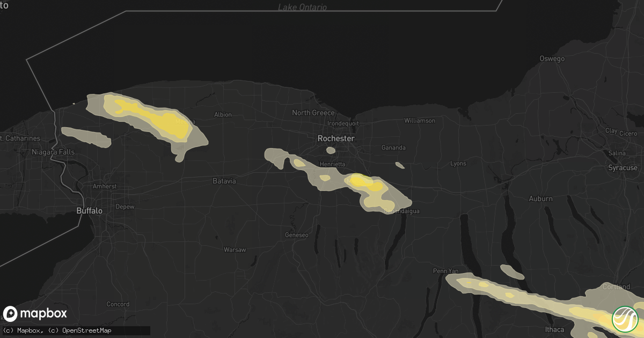
Task: Click the Rochester city label
Action: [x=336, y=138]
